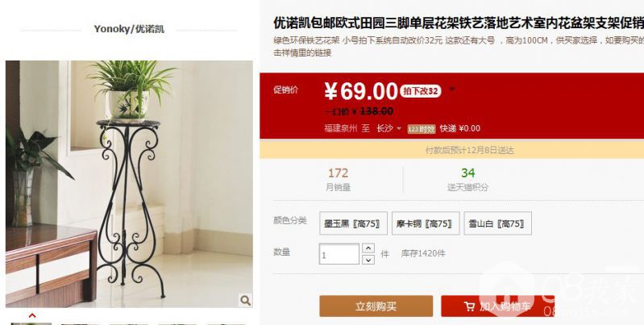Expand the arrow beside the 拍下改32 badge
Viewport: 644px width, 325px height.
(452, 89)
